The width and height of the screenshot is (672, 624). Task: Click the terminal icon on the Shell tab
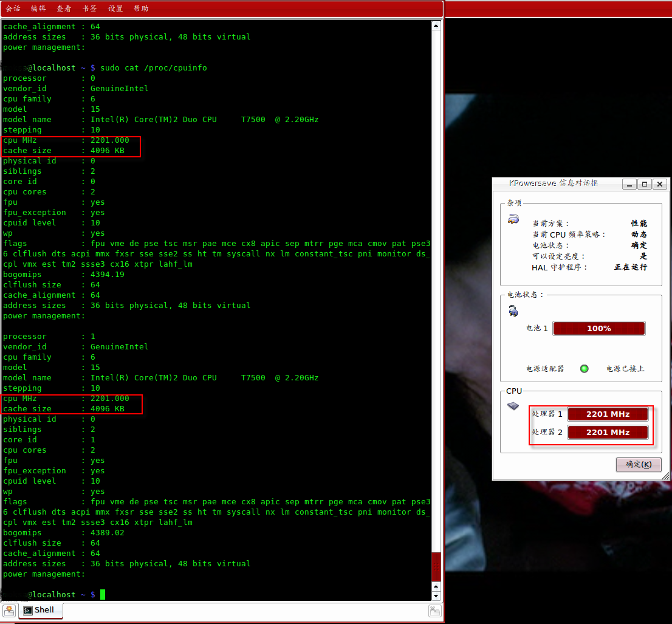click(27, 610)
